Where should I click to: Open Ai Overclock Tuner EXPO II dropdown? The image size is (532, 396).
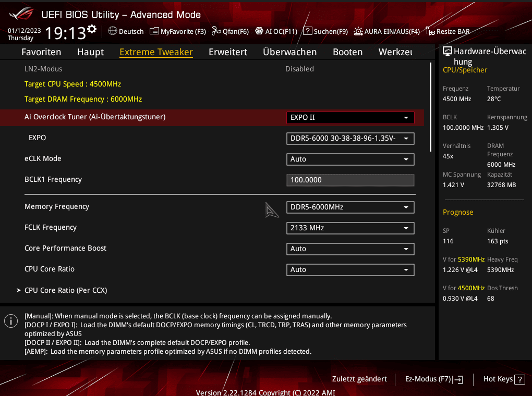pos(350,118)
